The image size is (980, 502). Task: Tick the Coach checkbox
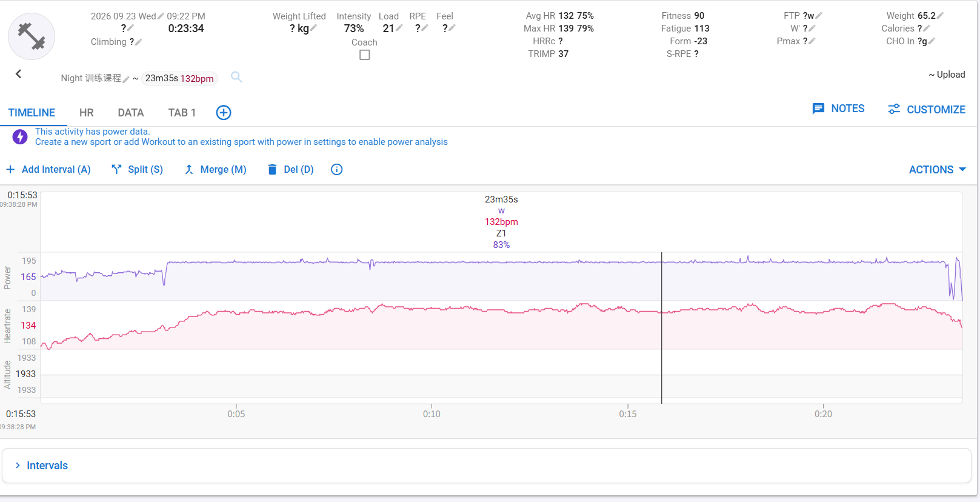click(365, 55)
